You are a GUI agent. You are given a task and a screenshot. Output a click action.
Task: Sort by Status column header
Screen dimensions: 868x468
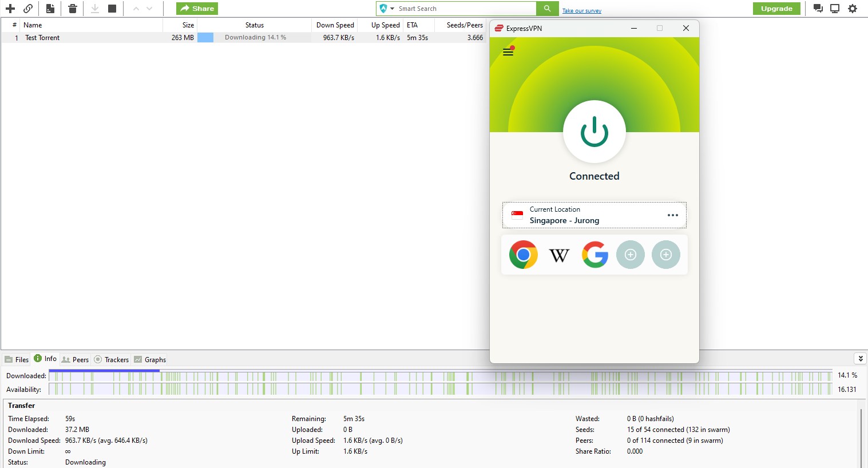point(255,25)
